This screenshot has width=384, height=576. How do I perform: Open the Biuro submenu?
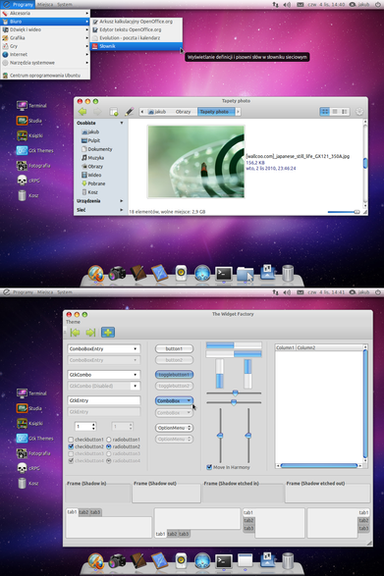pyautogui.click(x=45, y=21)
